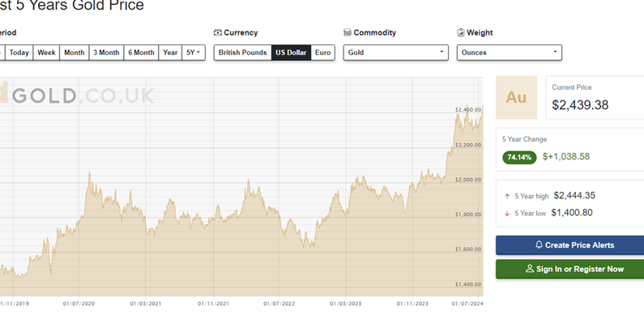This screenshot has width=644, height=314.
Task: Click the $2,400.00 price axis label
Action: [468, 110]
